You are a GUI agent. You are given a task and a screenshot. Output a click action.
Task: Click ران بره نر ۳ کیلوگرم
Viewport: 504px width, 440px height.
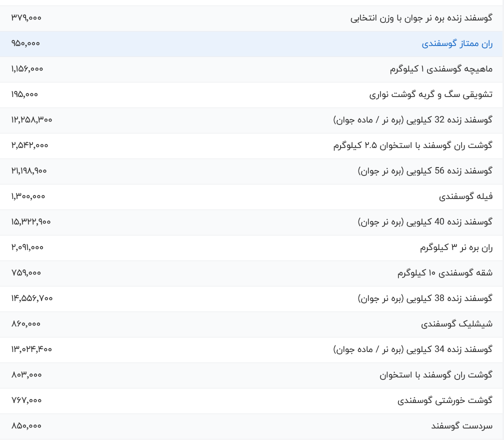tap(456, 248)
